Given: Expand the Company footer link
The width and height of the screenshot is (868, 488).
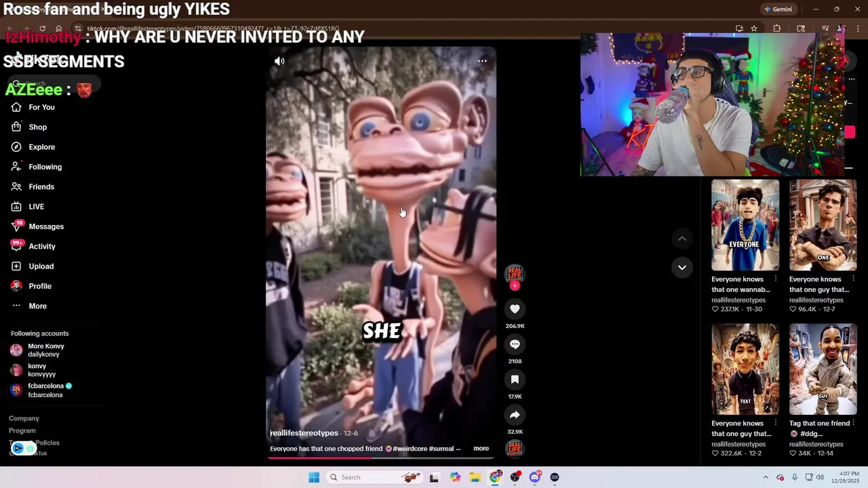Looking at the screenshot, I should (24, 418).
